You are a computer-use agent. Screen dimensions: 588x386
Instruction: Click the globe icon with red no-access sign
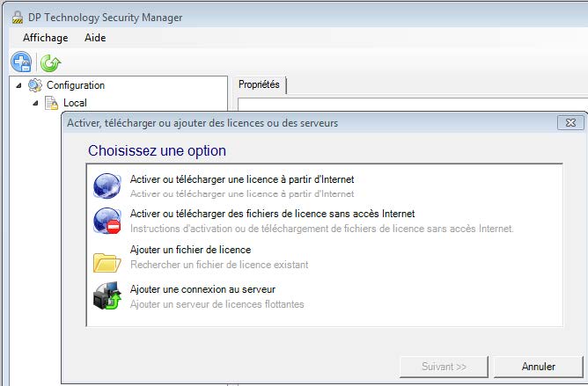[x=107, y=220]
